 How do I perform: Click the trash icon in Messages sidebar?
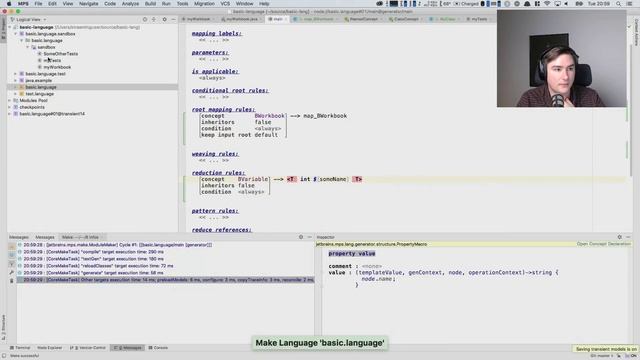coord(11,280)
